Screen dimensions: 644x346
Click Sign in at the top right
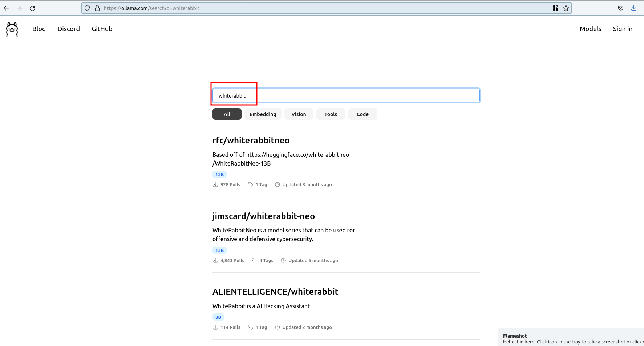(623, 29)
